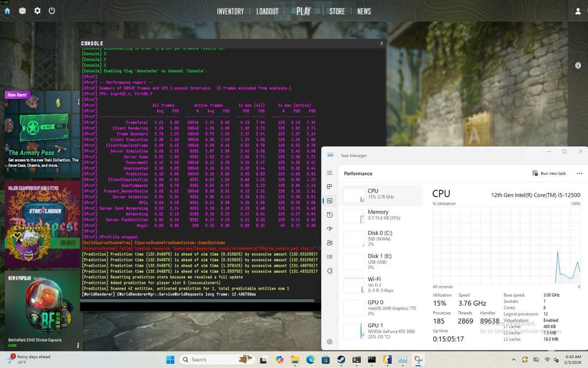Click the info icon over the map background
Screen dimensions: 588x368
pyautogui.click(x=578, y=65)
